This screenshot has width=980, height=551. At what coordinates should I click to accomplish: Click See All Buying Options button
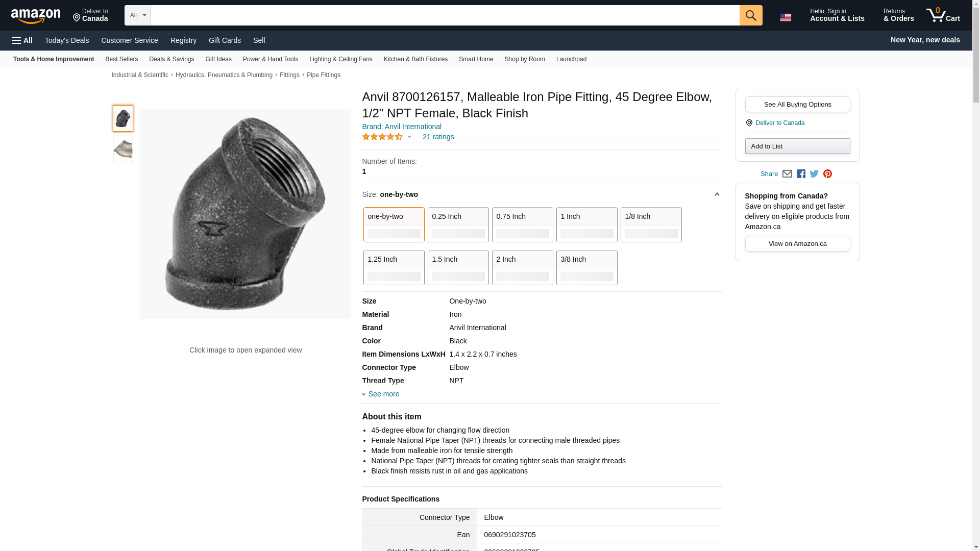[x=797, y=105]
